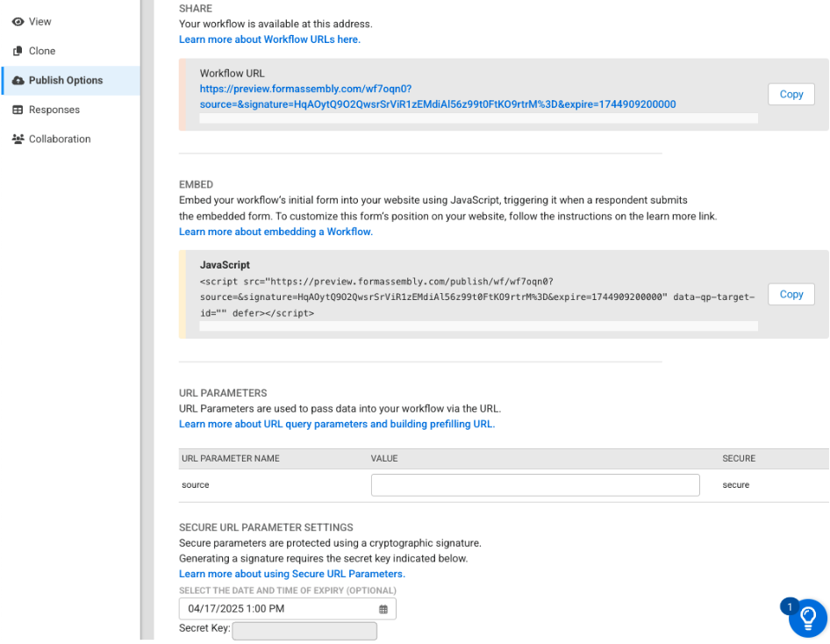This screenshot has height=644, width=830.
Task: Click the Collaboration people icon
Action: (18, 140)
